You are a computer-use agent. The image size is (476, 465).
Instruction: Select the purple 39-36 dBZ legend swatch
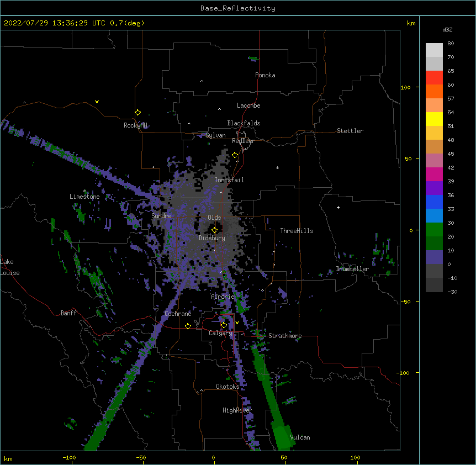[434, 188]
